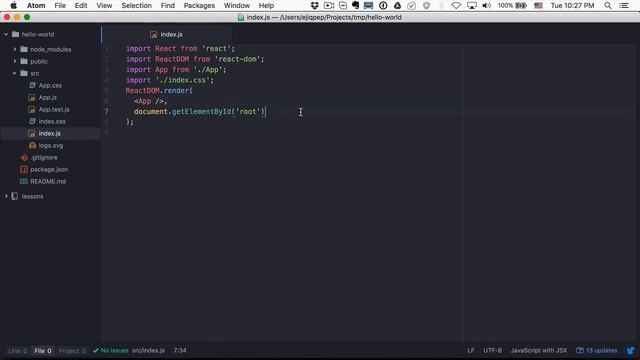The image size is (640, 360).
Task: Click ReactDOM.render on line 5
Action: tap(159, 91)
